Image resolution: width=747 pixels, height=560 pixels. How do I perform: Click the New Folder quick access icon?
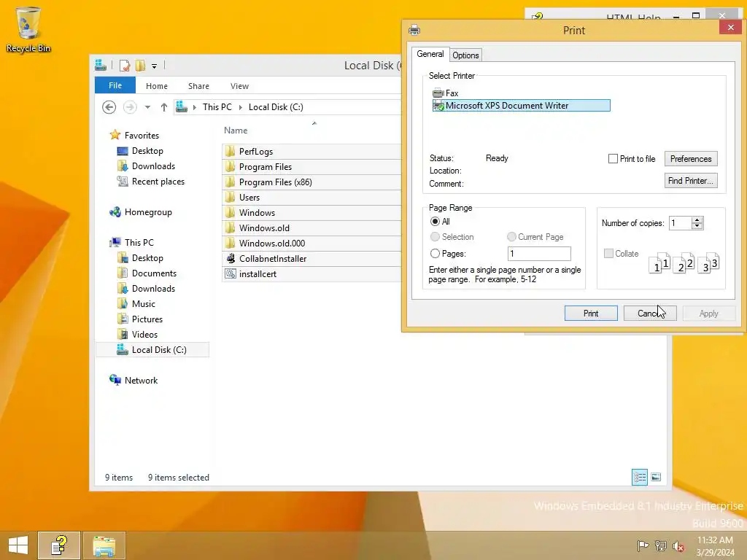pos(141,66)
